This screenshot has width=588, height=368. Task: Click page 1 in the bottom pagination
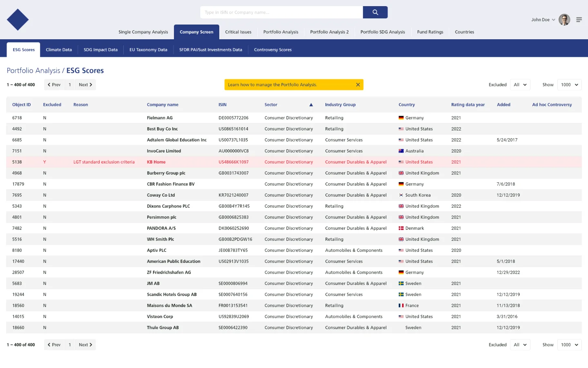pos(70,345)
